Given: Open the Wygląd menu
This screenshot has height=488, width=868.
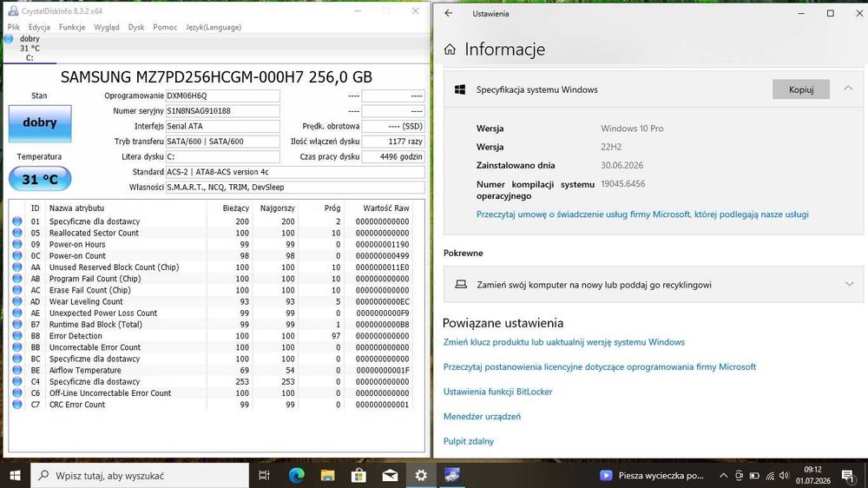Looking at the screenshot, I should tap(106, 27).
